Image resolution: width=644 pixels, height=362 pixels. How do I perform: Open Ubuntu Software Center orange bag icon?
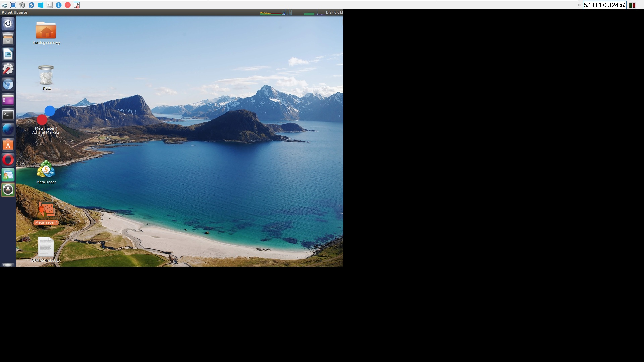pyautogui.click(x=8, y=144)
